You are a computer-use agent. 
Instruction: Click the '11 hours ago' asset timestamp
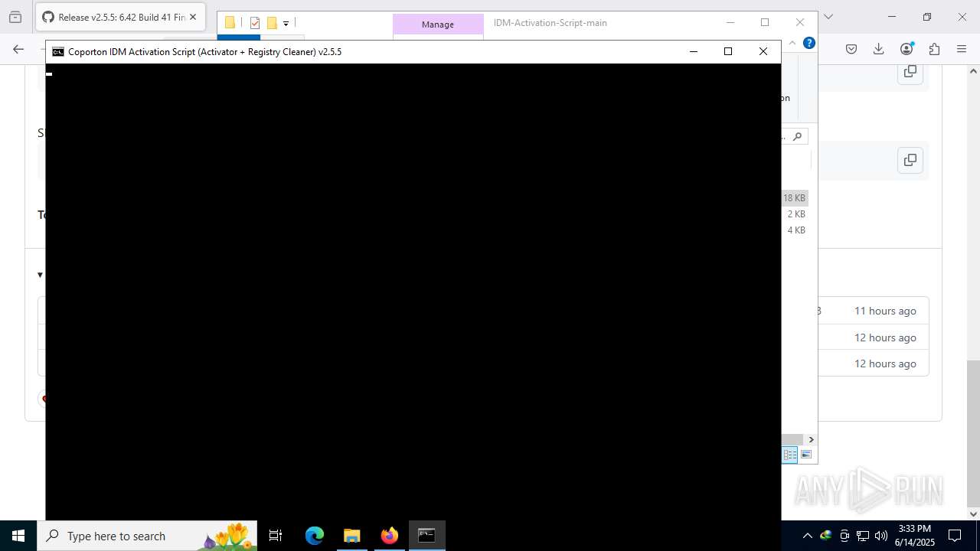(885, 311)
